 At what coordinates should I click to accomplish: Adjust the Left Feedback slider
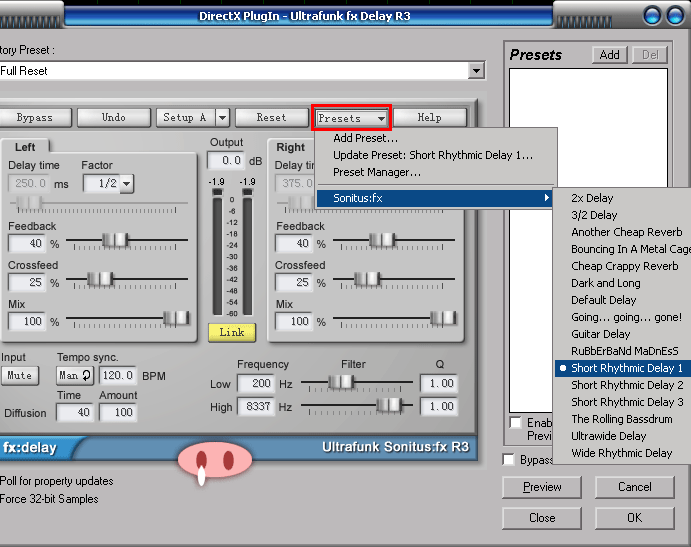click(115, 240)
